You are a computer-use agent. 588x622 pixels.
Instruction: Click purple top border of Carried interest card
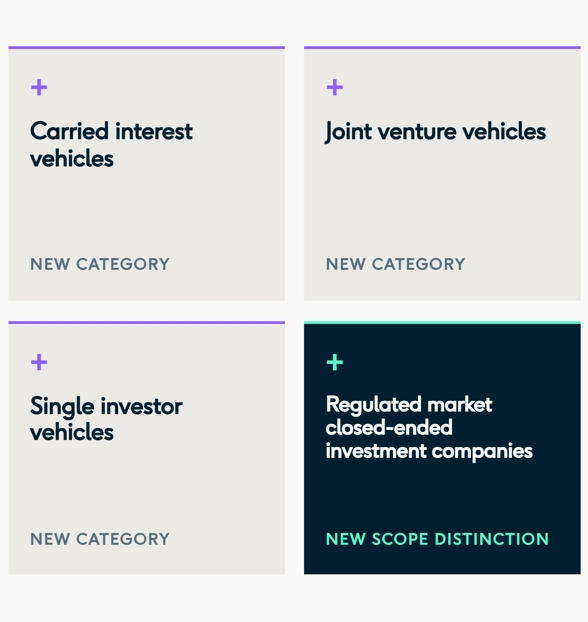point(146,48)
